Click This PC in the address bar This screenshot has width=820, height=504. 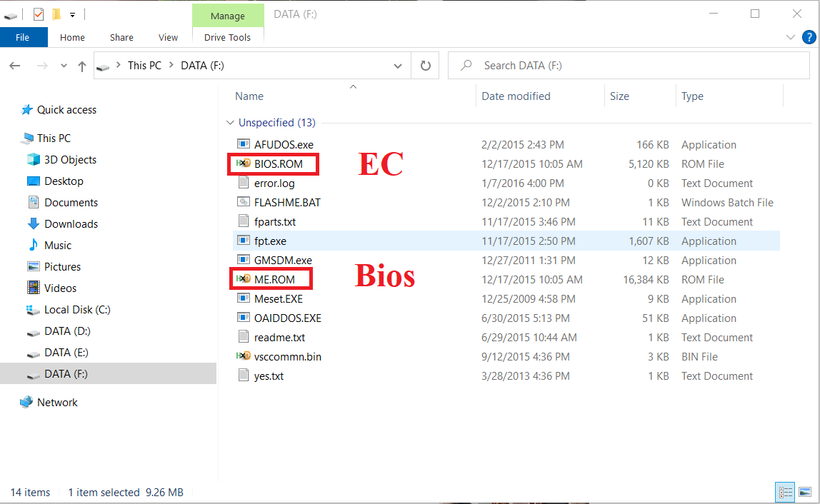[x=144, y=66]
